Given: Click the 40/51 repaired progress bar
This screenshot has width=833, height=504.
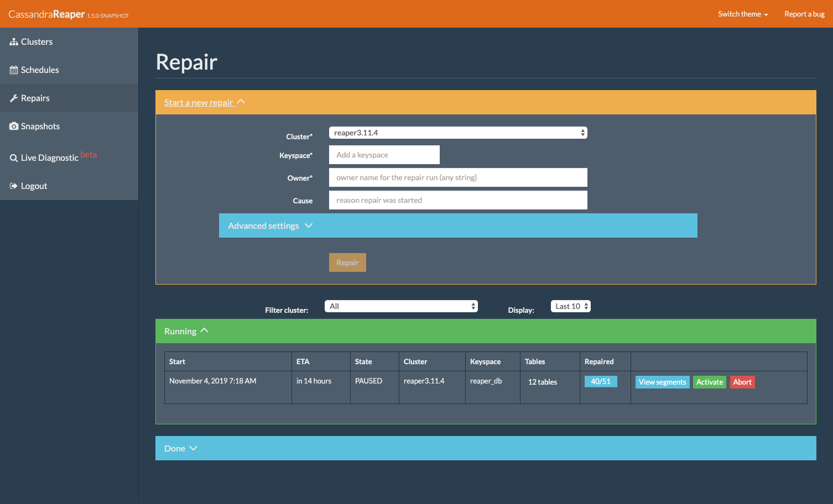Looking at the screenshot, I should 601,382.
